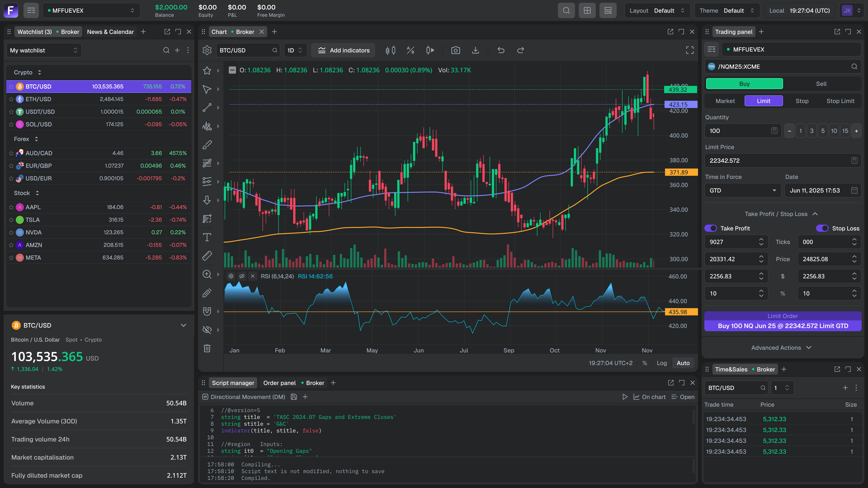
Task: Click the On chart script button
Action: (650, 397)
